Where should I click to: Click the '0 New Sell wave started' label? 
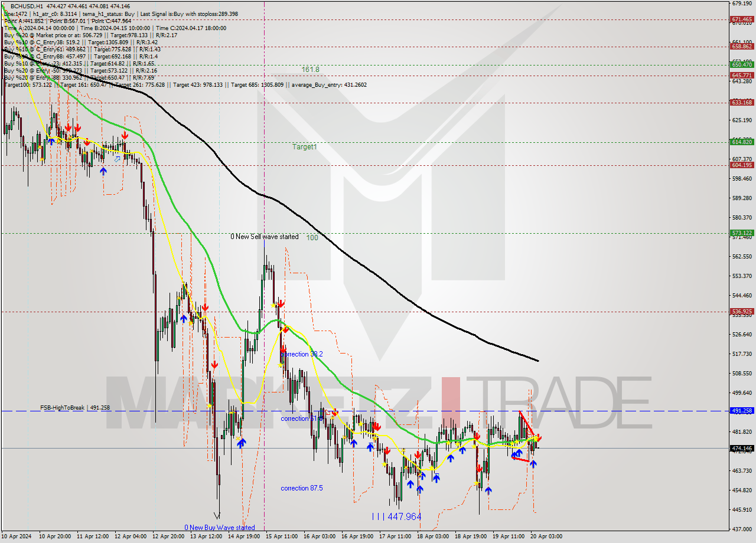pos(265,237)
